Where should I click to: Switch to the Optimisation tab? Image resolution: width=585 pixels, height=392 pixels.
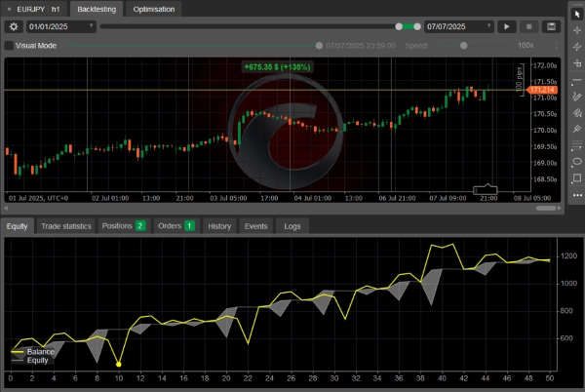[x=154, y=9]
